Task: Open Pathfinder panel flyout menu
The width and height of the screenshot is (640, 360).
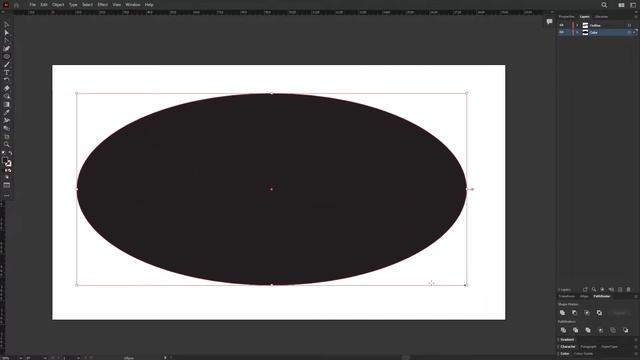Action: (x=636, y=296)
